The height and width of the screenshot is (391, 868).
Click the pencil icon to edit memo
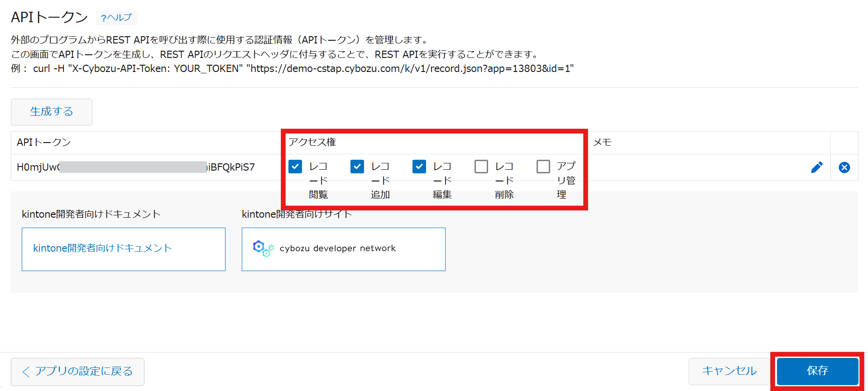click(x=817, y=167)
